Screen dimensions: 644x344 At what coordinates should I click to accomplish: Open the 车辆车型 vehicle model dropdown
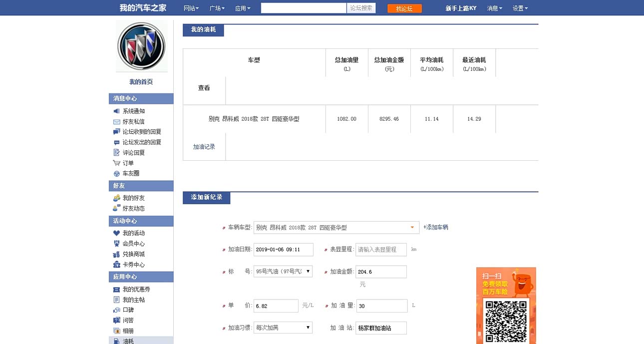point(336,228)
